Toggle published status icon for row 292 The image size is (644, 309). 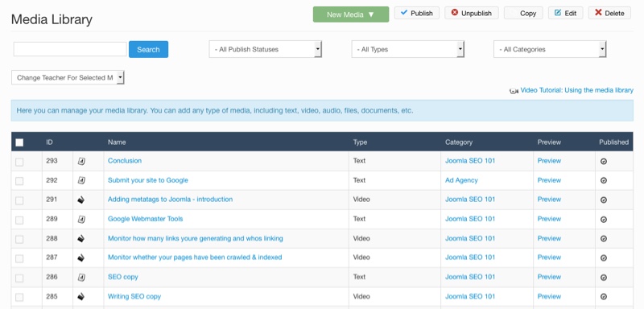coord(603,180)
